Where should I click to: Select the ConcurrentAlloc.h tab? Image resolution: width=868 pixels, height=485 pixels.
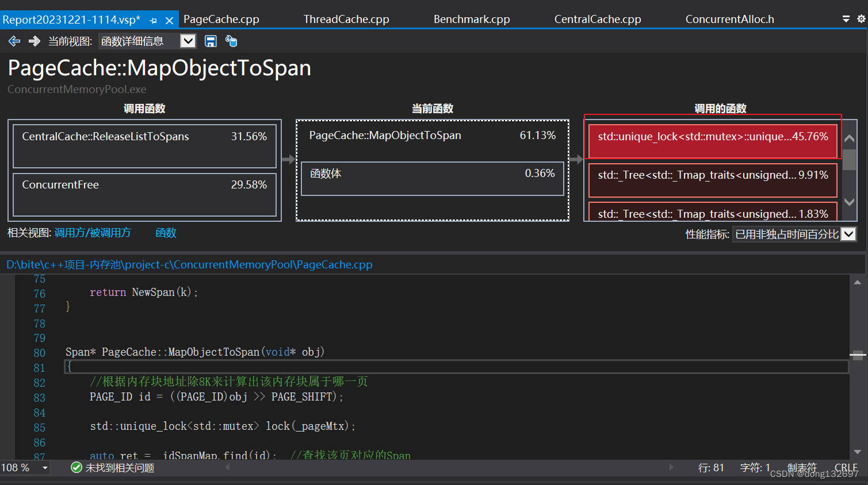pyautogui.click(x=729, y=20)
